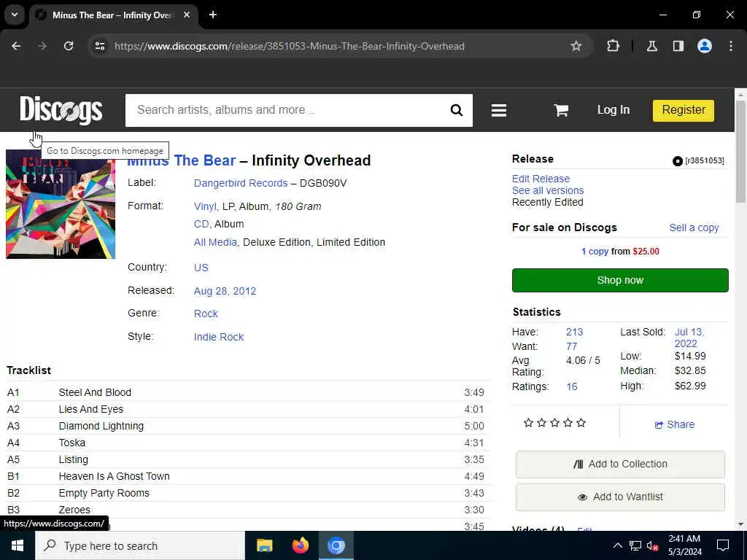Screen dimensions: 747x560
Task: Click the clock showing 2:41 AM
Action: (x=684, y=539)
